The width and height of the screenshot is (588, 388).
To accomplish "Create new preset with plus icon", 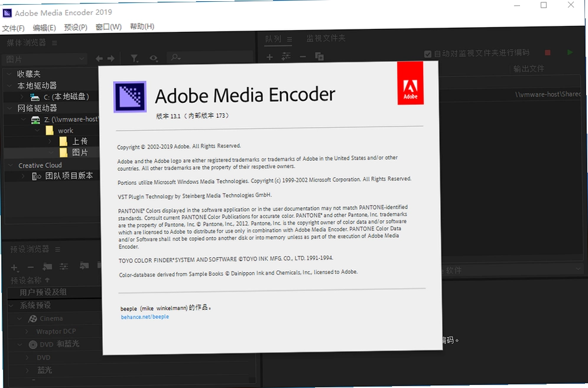I will pyautogui.click(x=15, y=268).
